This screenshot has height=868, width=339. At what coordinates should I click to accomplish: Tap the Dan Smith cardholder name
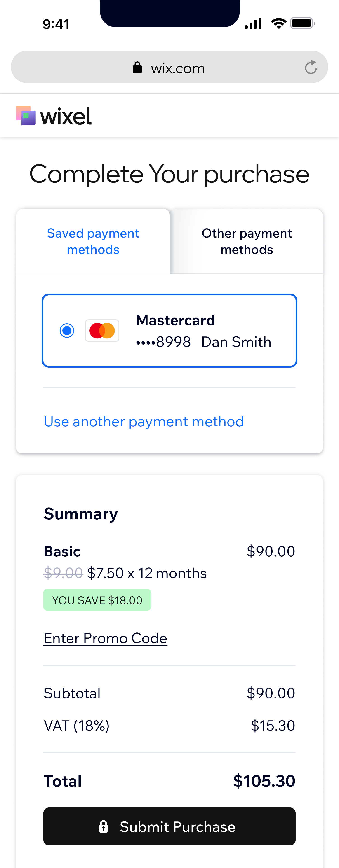tap(236, 342)
